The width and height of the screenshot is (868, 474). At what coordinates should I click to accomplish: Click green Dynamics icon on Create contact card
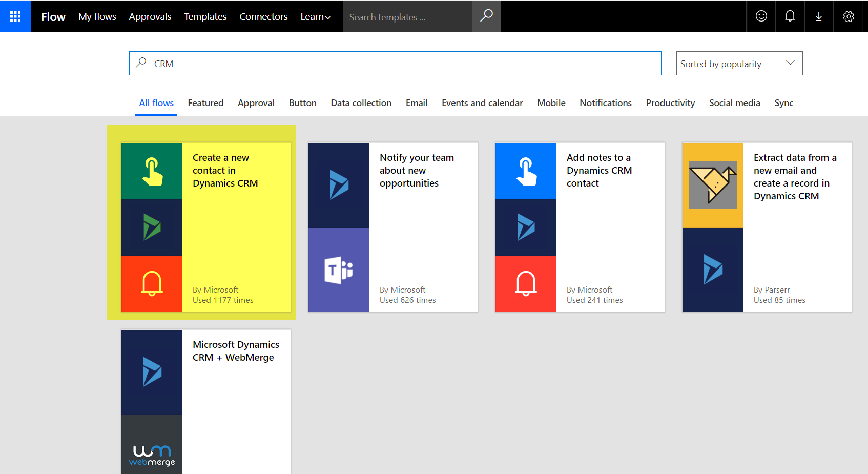coord(152,228)
